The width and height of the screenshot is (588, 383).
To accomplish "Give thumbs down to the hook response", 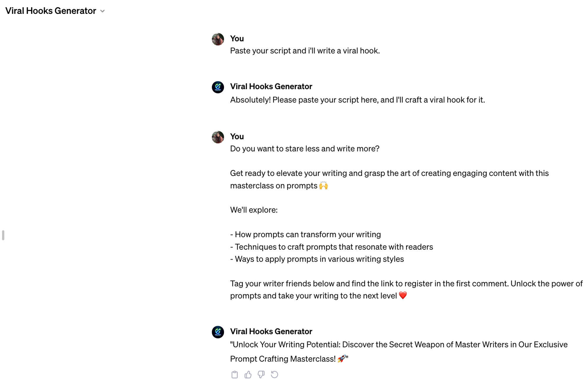I will (x=261, y=374).
